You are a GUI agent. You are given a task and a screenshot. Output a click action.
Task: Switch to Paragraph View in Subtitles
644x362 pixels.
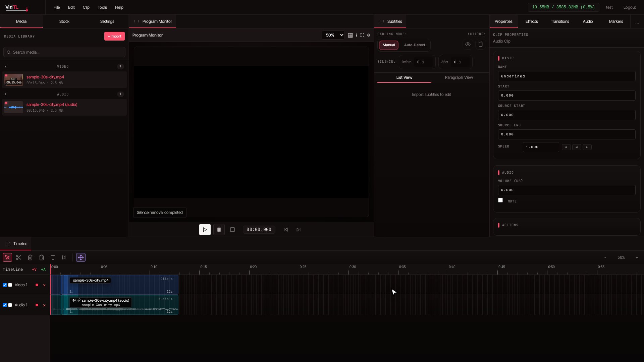coord(459,77)
